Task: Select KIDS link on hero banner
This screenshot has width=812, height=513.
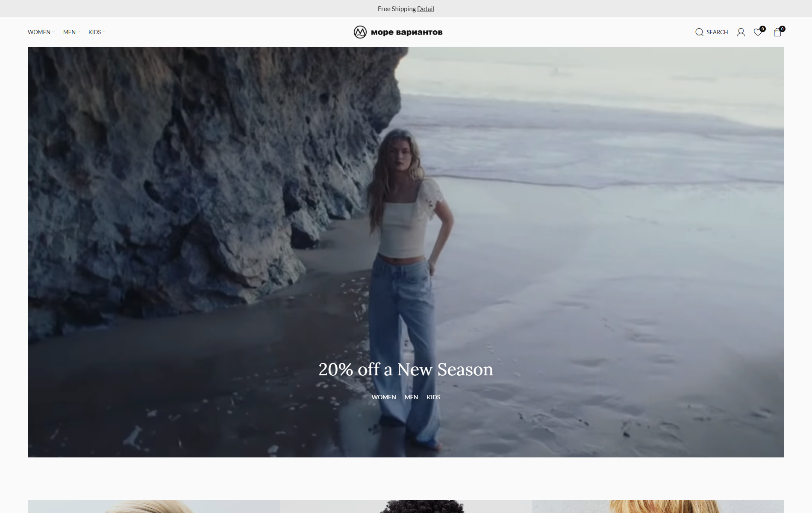Action: pyautogui.click(x=433, y=397)
